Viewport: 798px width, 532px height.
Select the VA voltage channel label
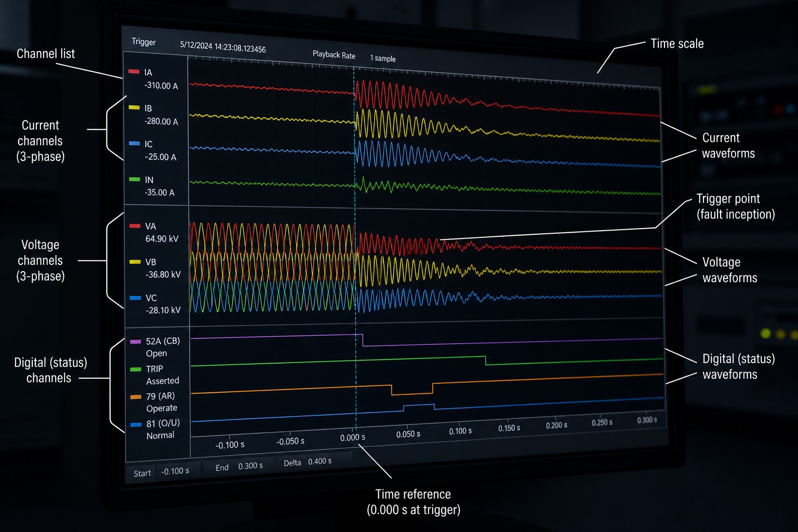click(x=150, y=226)
